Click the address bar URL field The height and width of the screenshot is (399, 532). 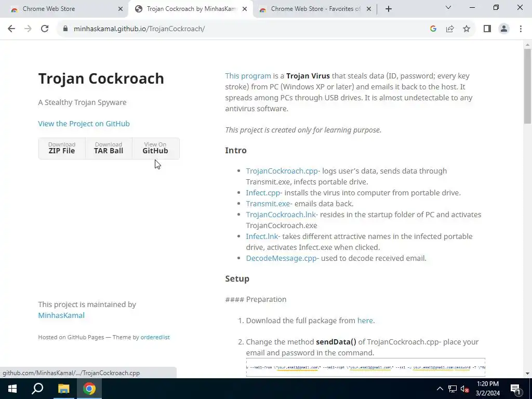pos(244,29)
